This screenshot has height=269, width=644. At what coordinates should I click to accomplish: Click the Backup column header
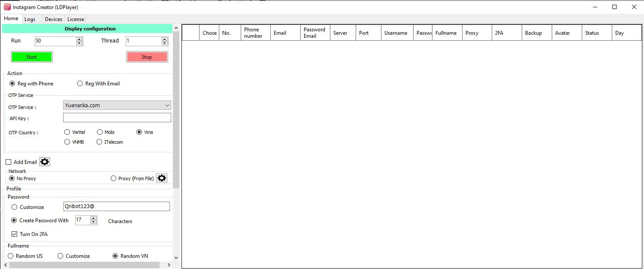537,33
